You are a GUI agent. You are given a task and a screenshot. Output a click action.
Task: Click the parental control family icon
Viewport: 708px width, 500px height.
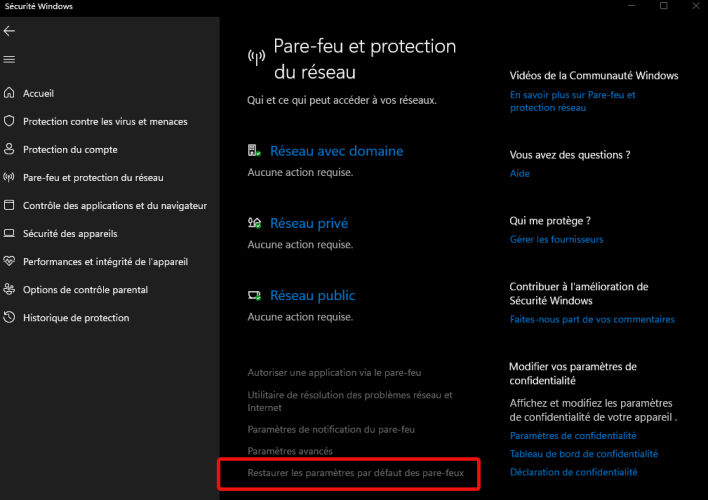(x=9, y=290)
